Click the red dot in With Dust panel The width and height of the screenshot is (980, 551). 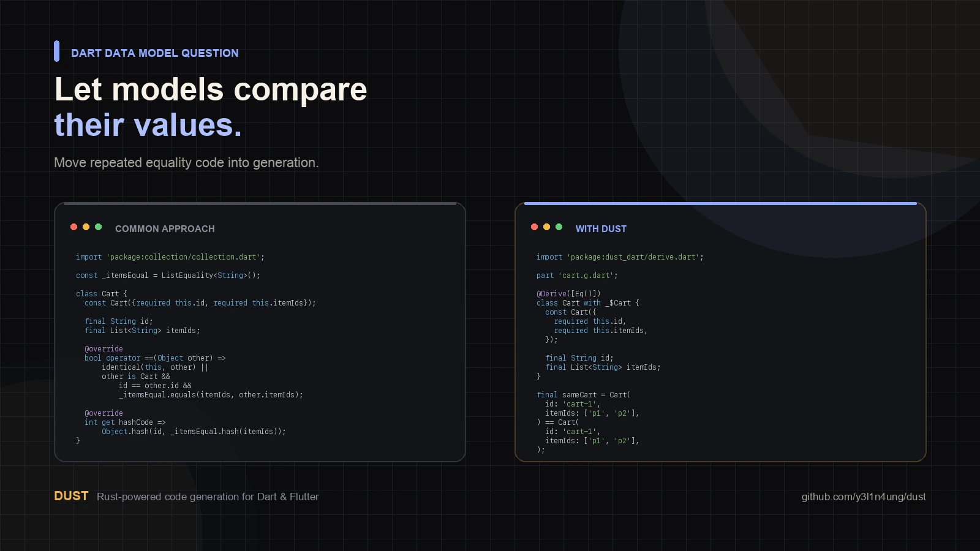point(534,227)
